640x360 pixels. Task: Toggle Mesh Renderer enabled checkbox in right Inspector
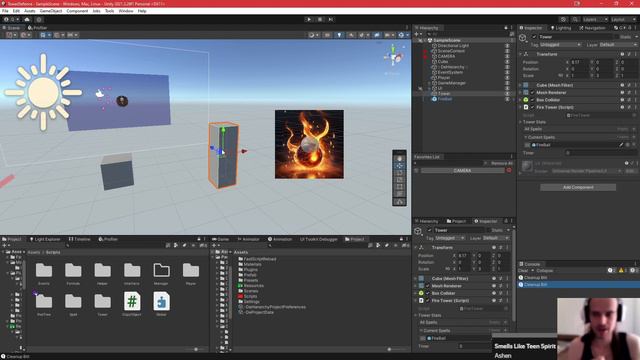pos(532,93)
